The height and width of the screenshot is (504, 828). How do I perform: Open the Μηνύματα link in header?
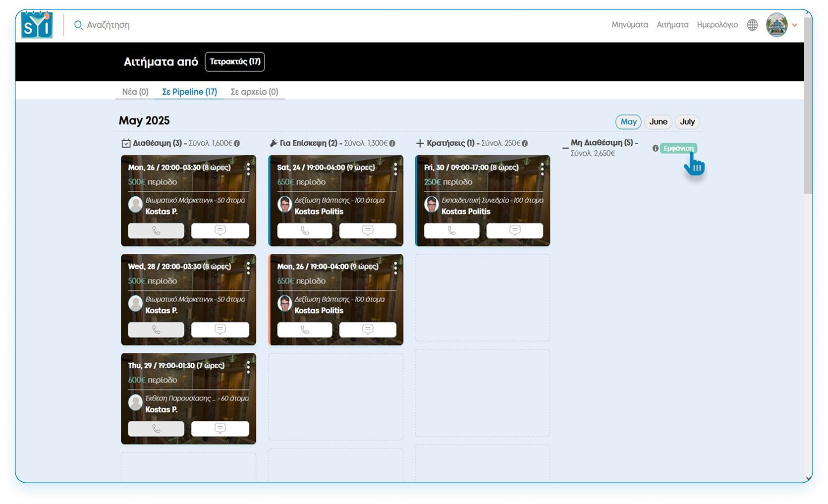[629, 25]
